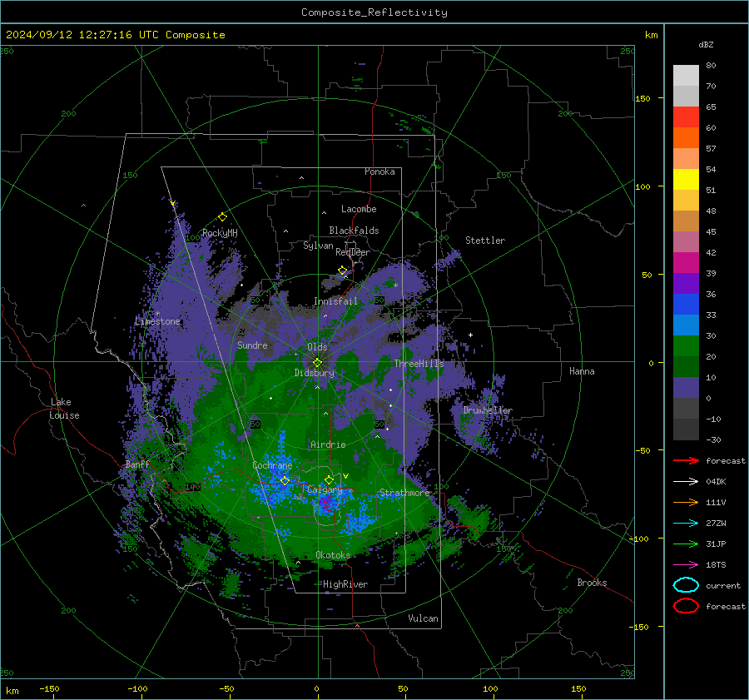Click the dBZ scale heading

pyautogui.click(x=706, y=45)
